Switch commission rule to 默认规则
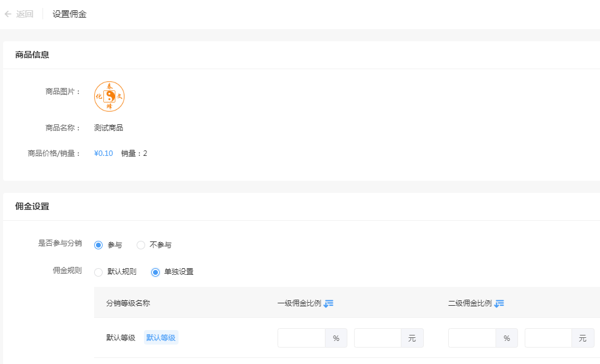Image resolution: width=600 pixels, height=364 pixels. (x=98, y=272)
